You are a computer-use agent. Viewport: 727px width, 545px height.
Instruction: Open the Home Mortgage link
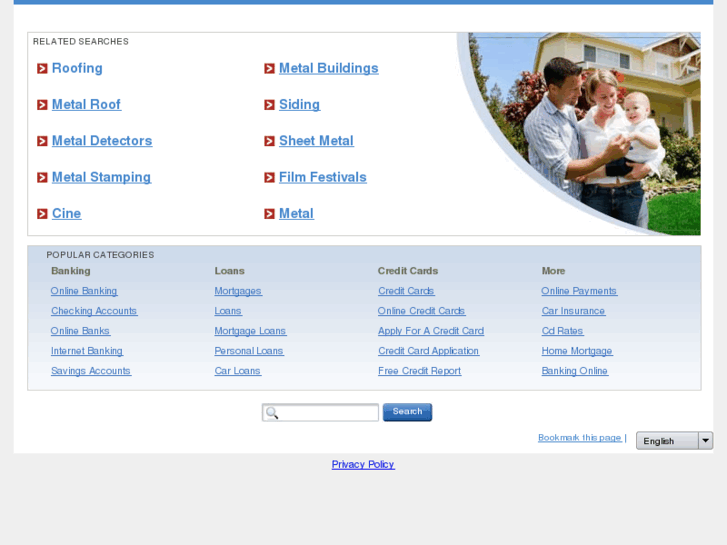pyautogui.click(x=577, y=351)
